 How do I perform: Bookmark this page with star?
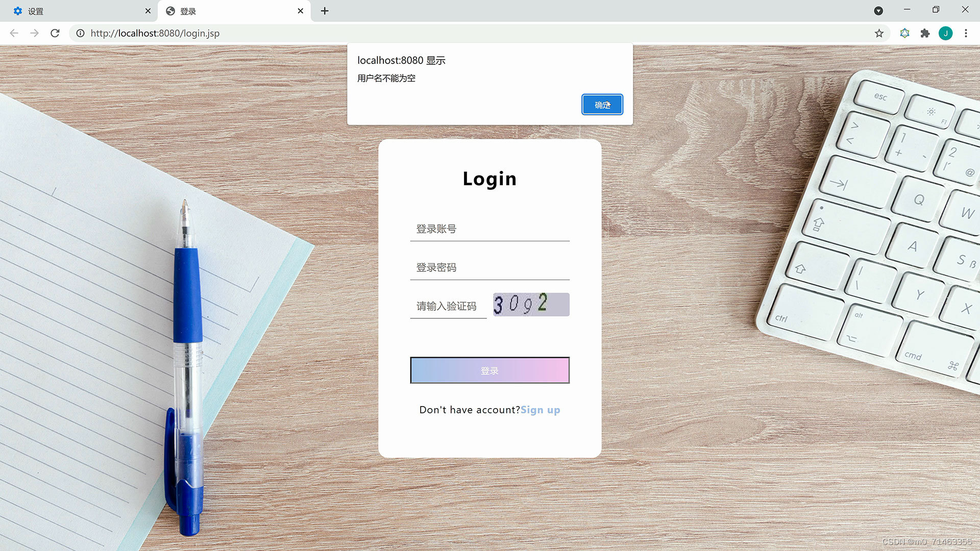coord(879,33)
